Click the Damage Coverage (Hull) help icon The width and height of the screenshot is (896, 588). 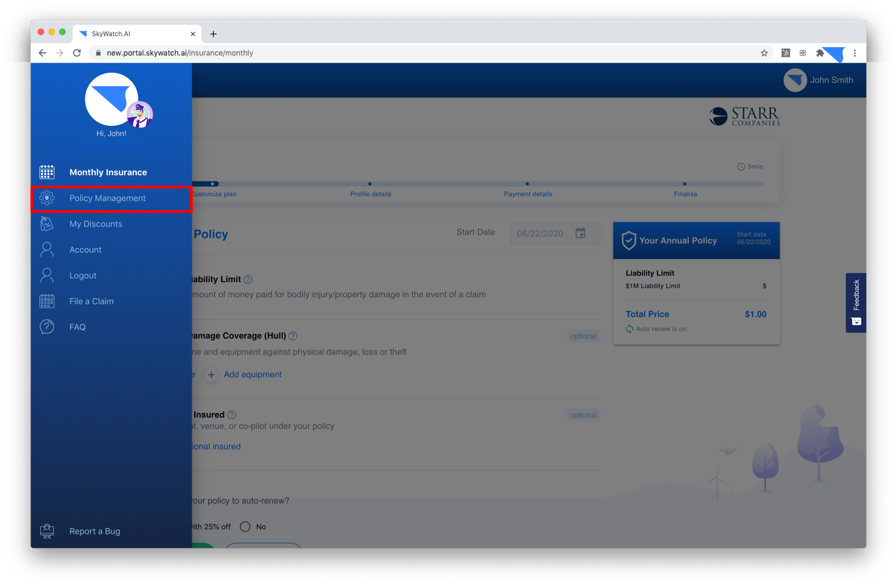[x=293, y=336]
